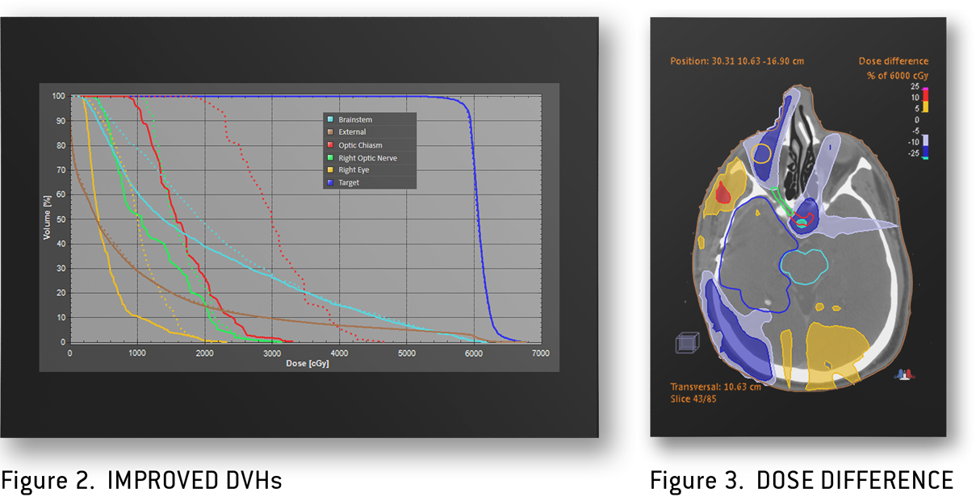The height and width of the screenshot is (501, 980).
Task: Click the pause button at bottom left
Action: (4, 485)
